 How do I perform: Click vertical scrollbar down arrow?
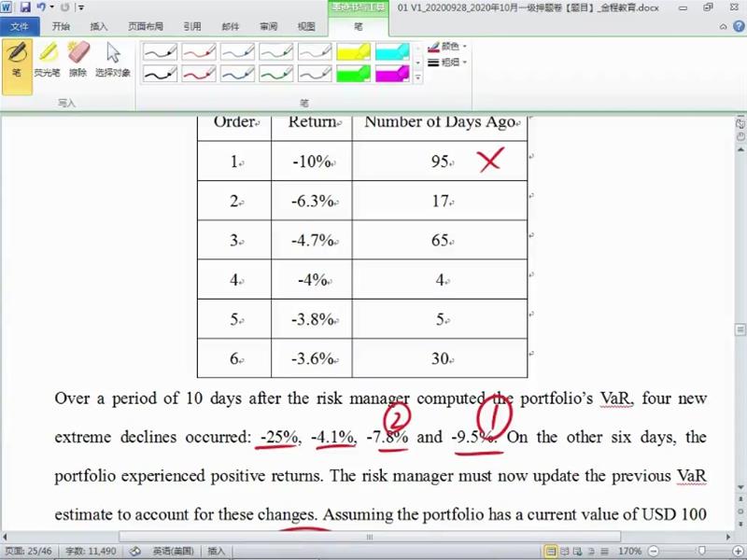(740, 487)
